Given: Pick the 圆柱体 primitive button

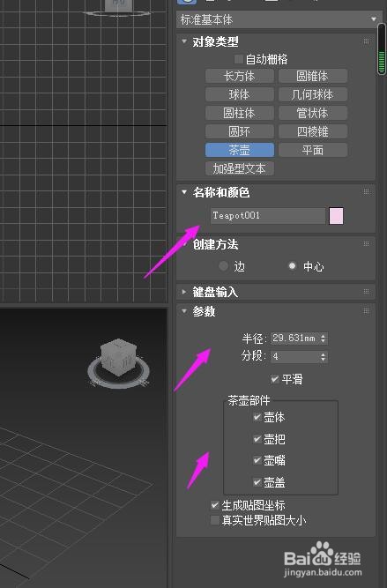Looking at the screenshot, I should pos(239,113).
